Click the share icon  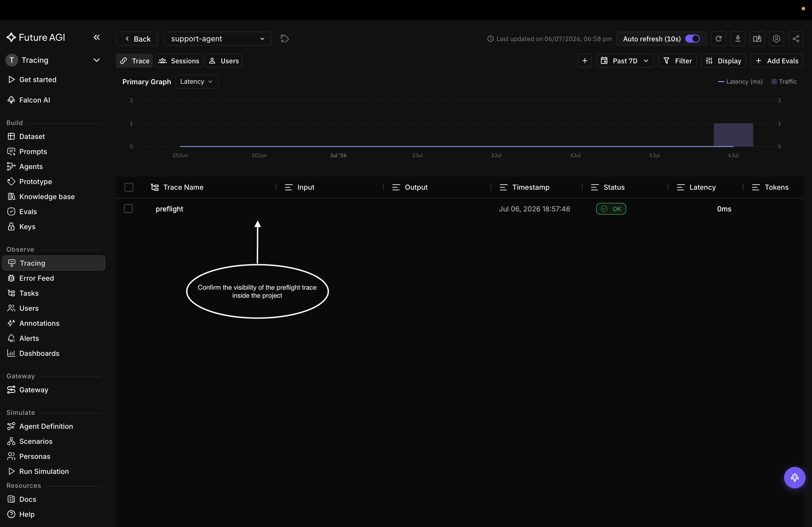point(796,39)
